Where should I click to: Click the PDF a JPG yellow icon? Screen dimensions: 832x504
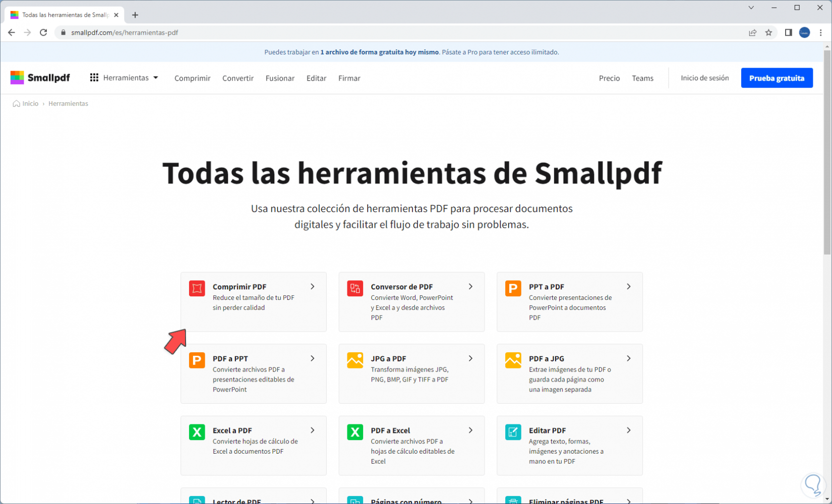click(513, 360)
